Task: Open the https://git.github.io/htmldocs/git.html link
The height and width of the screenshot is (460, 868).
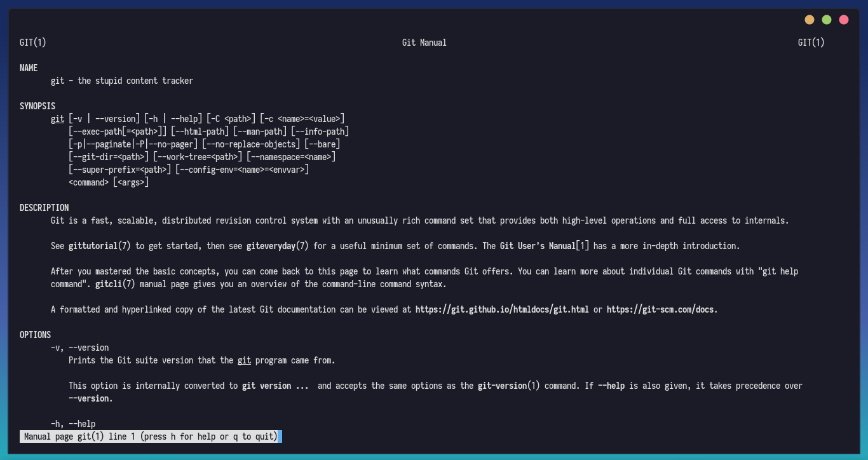Action: click(x=501, y=309)
